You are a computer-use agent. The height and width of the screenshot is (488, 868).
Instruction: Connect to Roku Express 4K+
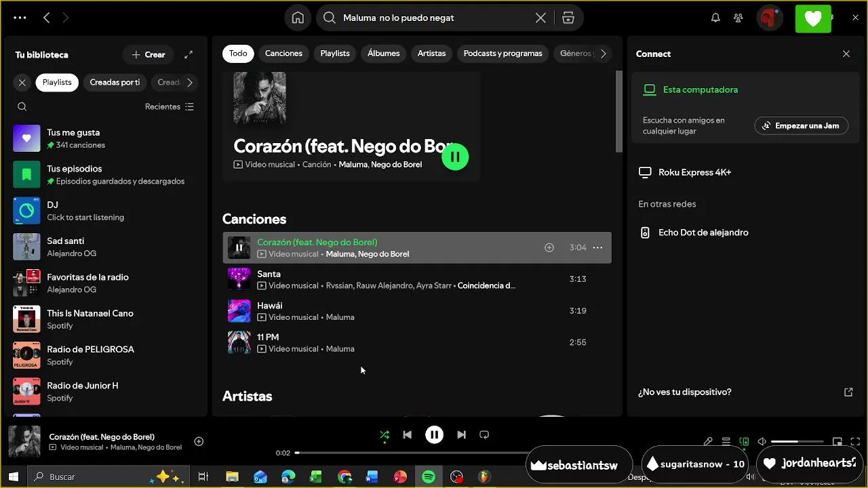[x=744, y=172]
